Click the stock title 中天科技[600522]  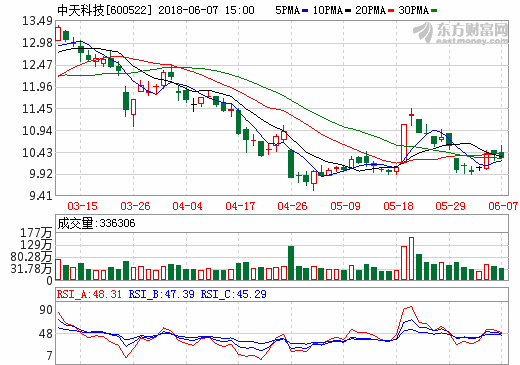point(104,10)
